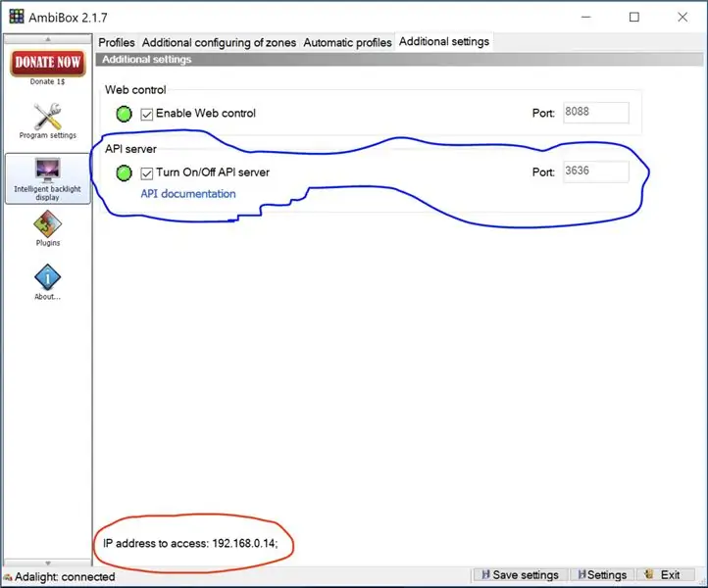Screen dimensions: 708x588
Task: Close the AmbiBox window
Action: (x=683, y=17)
